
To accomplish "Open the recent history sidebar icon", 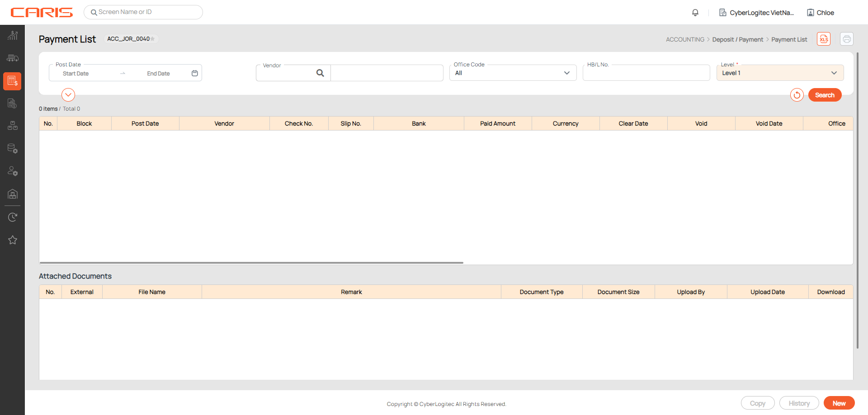I will coord(13,217).
